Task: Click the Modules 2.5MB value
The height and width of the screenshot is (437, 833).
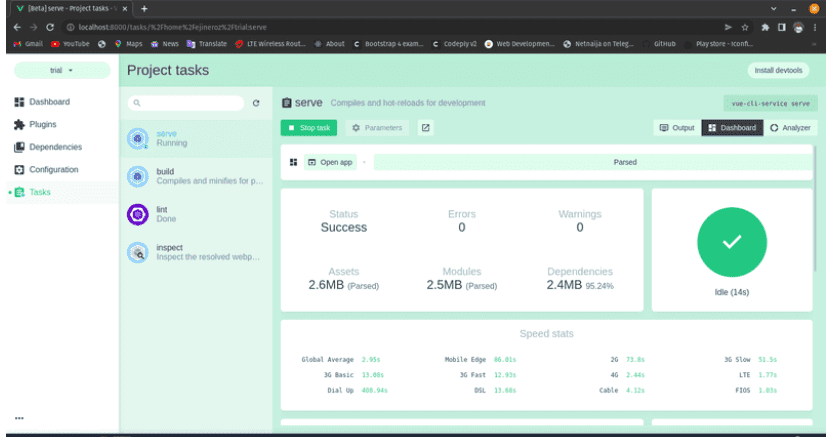Action: 462,285
